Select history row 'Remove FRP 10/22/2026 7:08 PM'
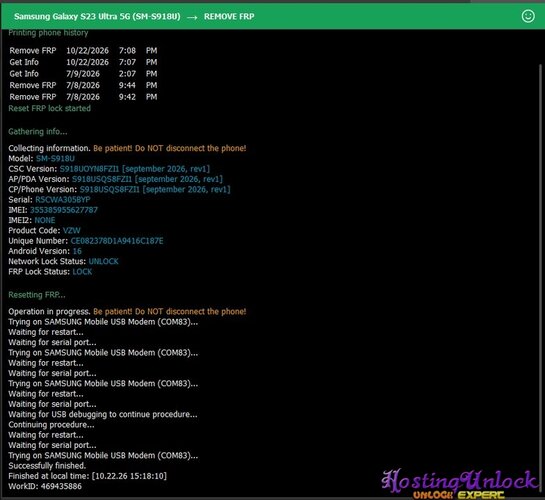Screen dimensions: 545x500 pyautogui.click(x=83, y=51)
